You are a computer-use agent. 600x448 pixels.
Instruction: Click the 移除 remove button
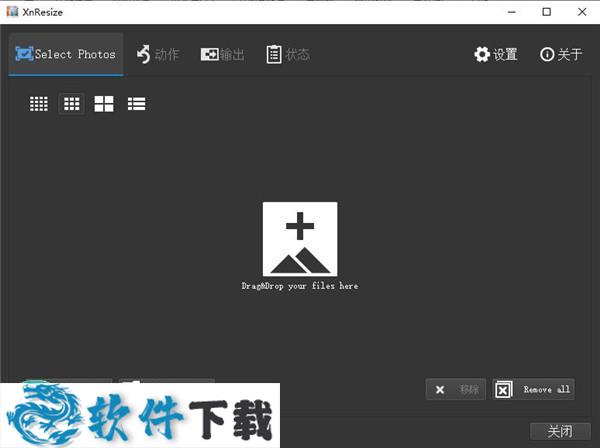[x=456, y=389]
